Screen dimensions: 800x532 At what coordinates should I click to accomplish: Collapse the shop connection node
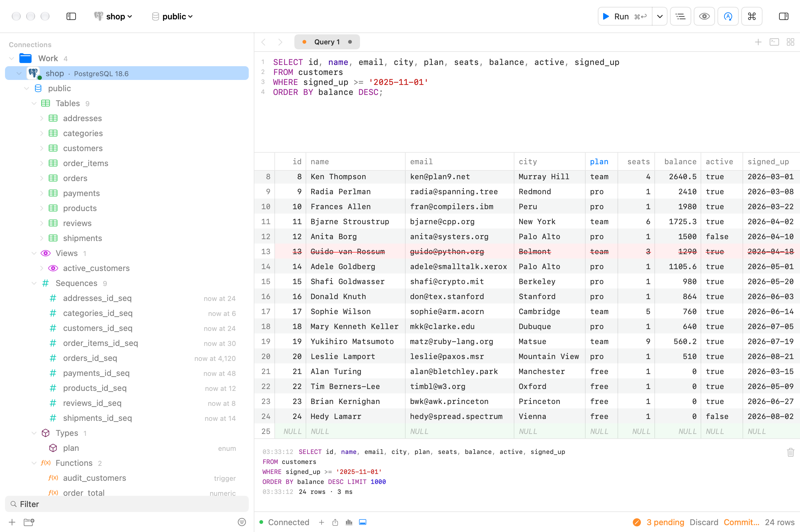19,73
